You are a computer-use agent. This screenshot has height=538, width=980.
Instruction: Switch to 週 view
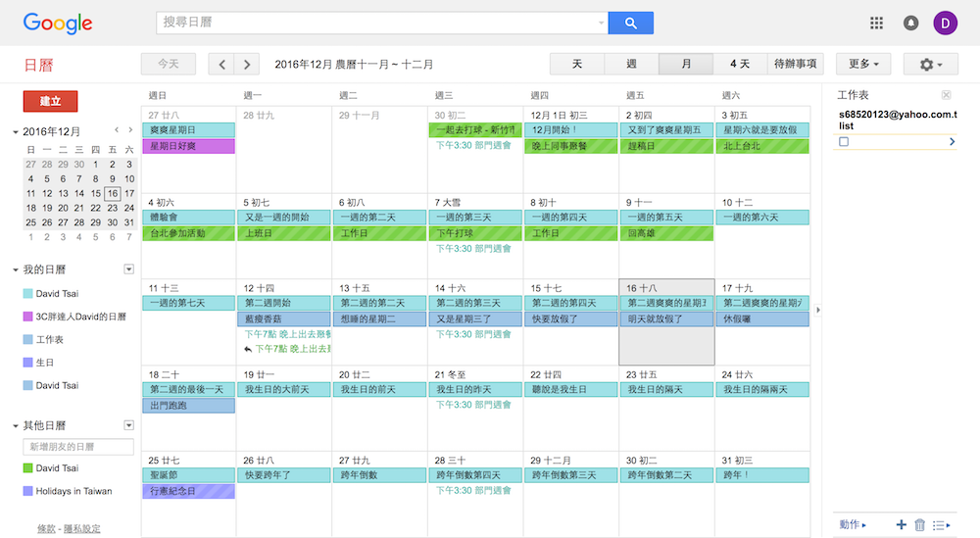coord(631,64)
